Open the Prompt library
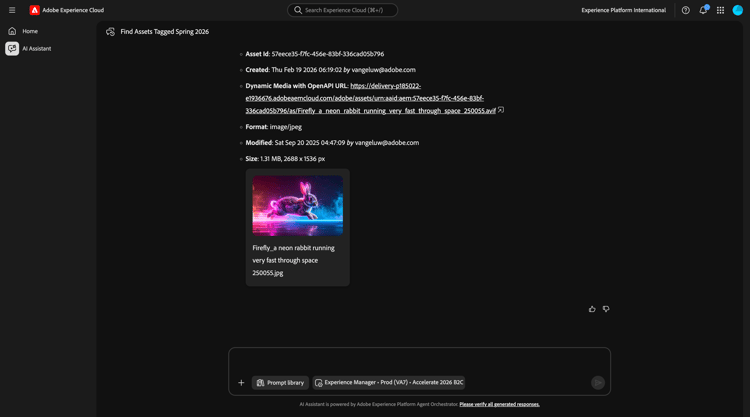The height and width of the screenshot is (417, 750). (x=280, y=383)
